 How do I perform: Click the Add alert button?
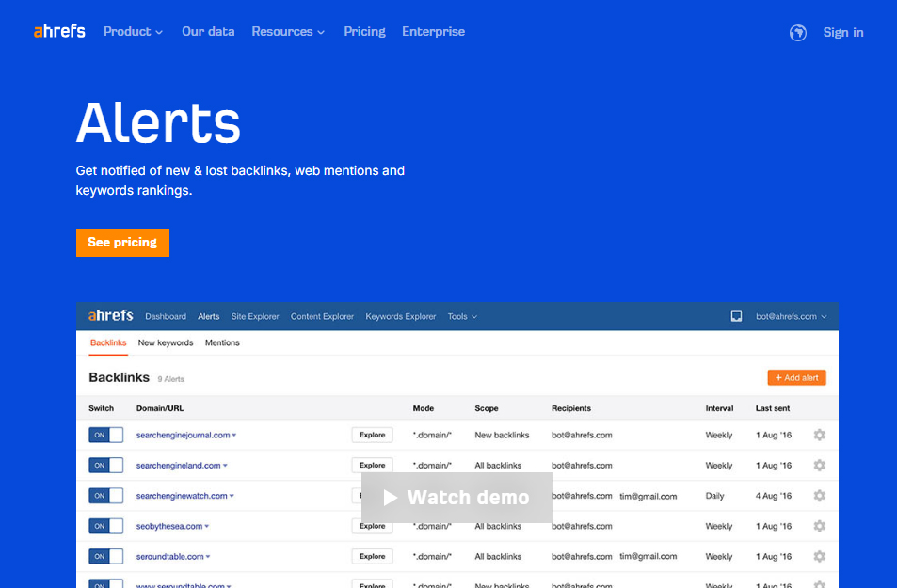point(797,377)
